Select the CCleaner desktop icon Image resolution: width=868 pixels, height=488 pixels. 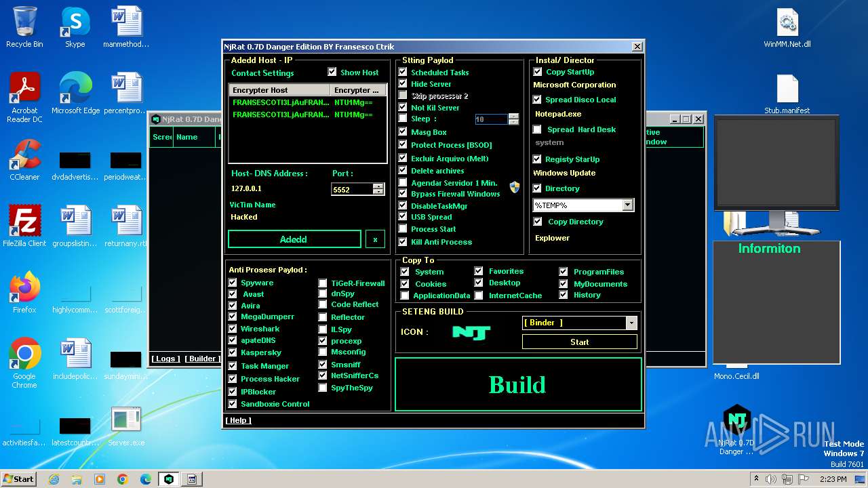tap(24, 159)
